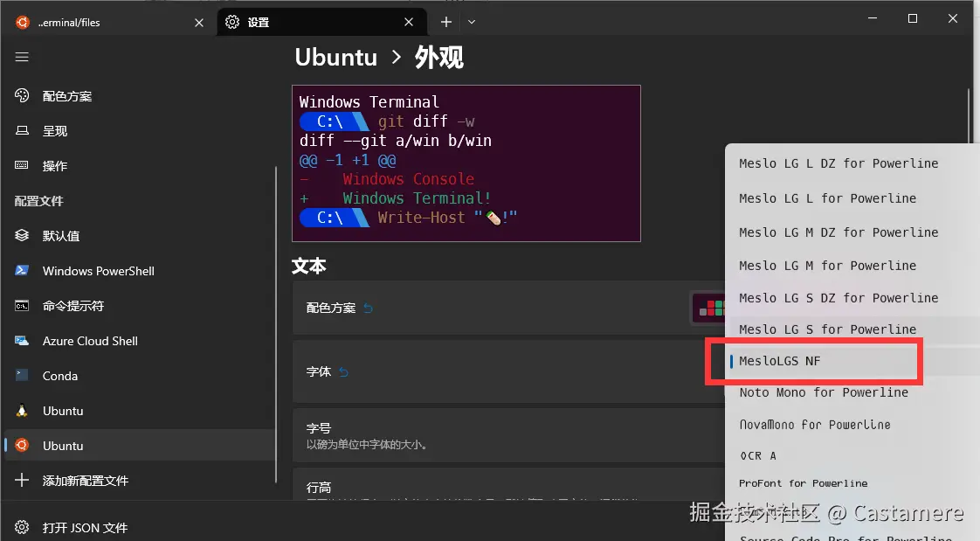Screen dimensions: 980x541
Task: Click the 默认值 profile defaults icon
Action: click(x=21, y=235)
